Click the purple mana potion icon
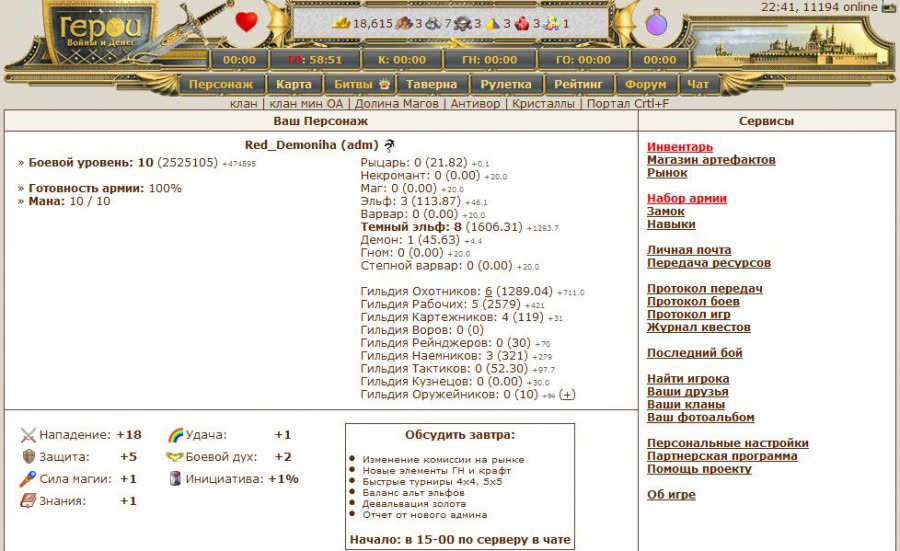Viewport: 900px width, 551px height. pyautogui.click(x=655, y=23)
